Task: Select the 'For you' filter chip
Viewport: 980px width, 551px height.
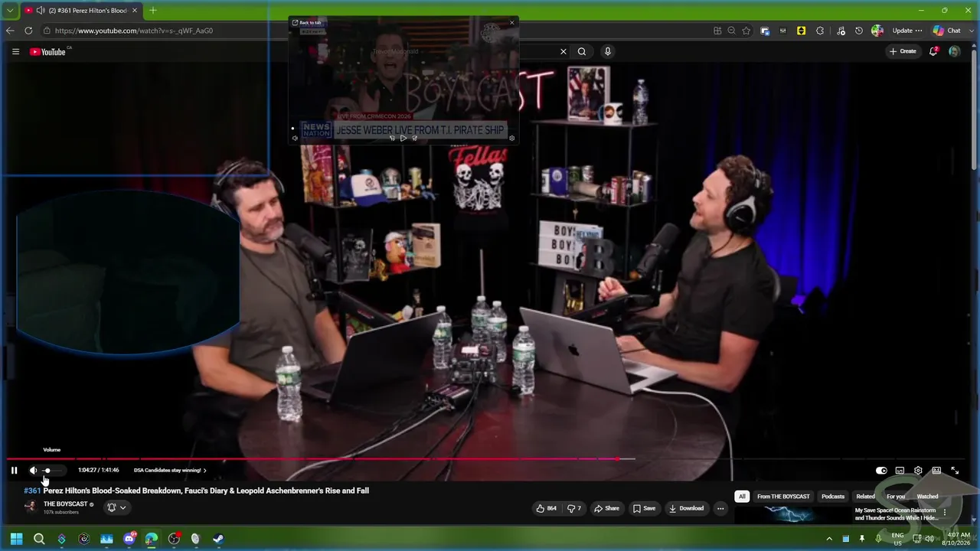Action: (x=896, y=497)
